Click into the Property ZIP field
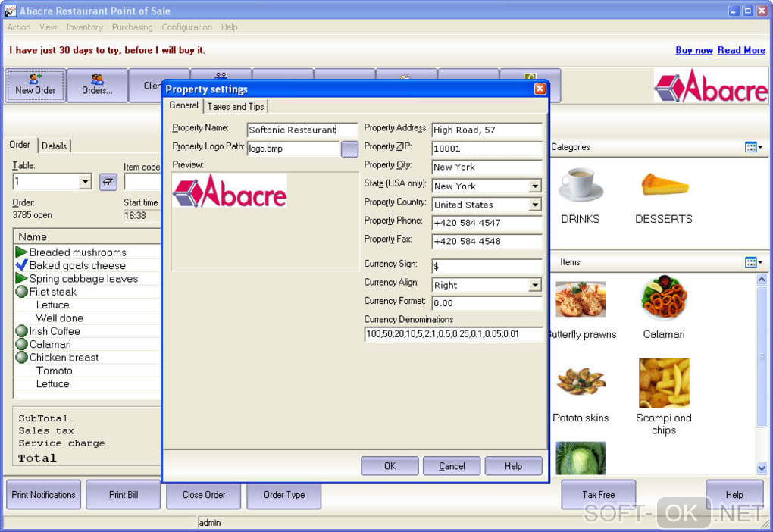The height and width of the screenshot is (532, 773). click(x=487, y=149)
